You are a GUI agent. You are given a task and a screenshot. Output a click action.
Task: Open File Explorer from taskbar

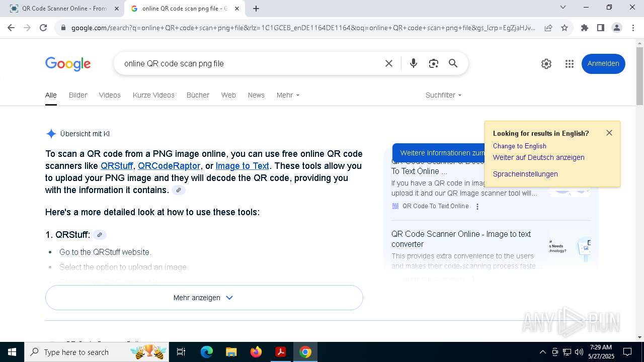(x=231, y=352)
